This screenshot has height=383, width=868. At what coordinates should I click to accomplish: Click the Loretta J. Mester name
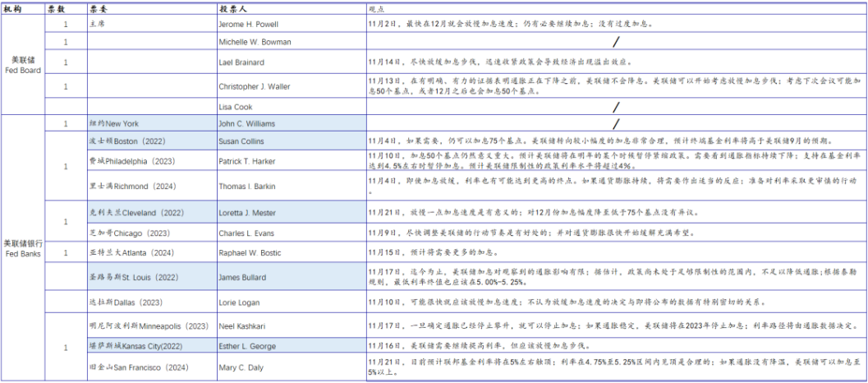point(247,213)
